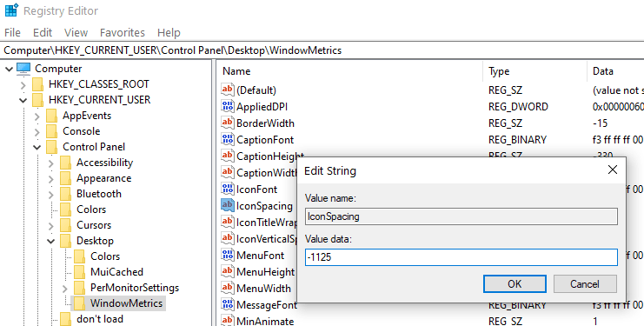644x326 pixels.
Task: Select the Computer icon in tree
Action: click(x=23, y=69)
